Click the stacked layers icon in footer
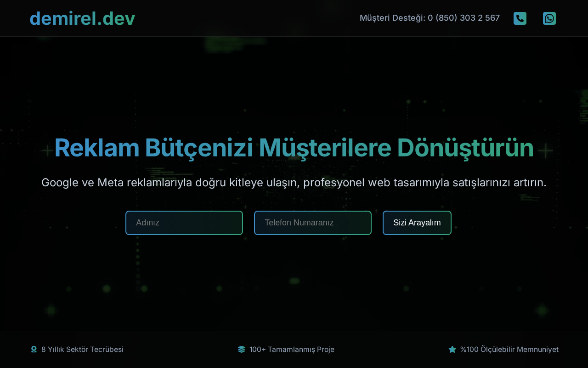The width and height of the screenshot is (588, 368). click(x=242, y=350)
